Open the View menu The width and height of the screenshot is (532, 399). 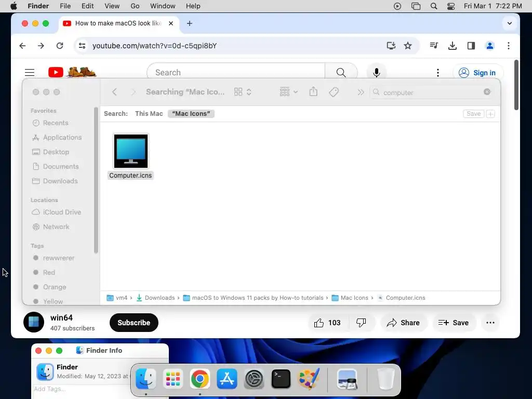tap(112, 6)
